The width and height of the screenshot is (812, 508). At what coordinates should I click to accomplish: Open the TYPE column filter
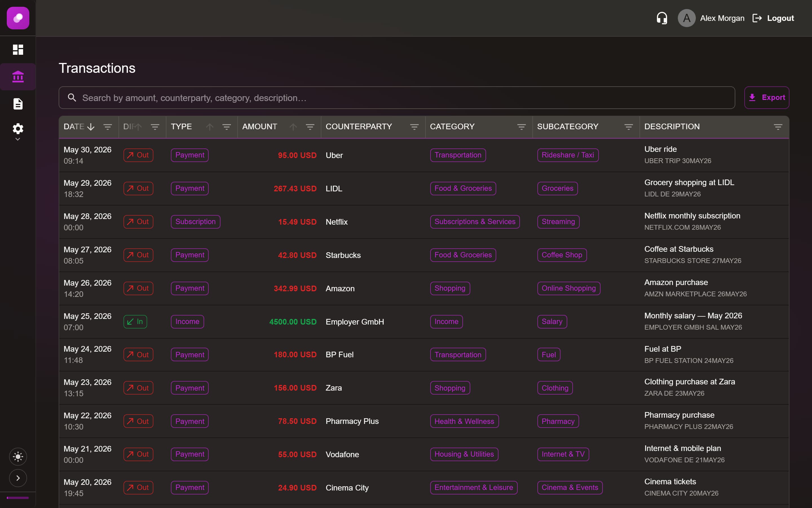click(x=227, y=127)
